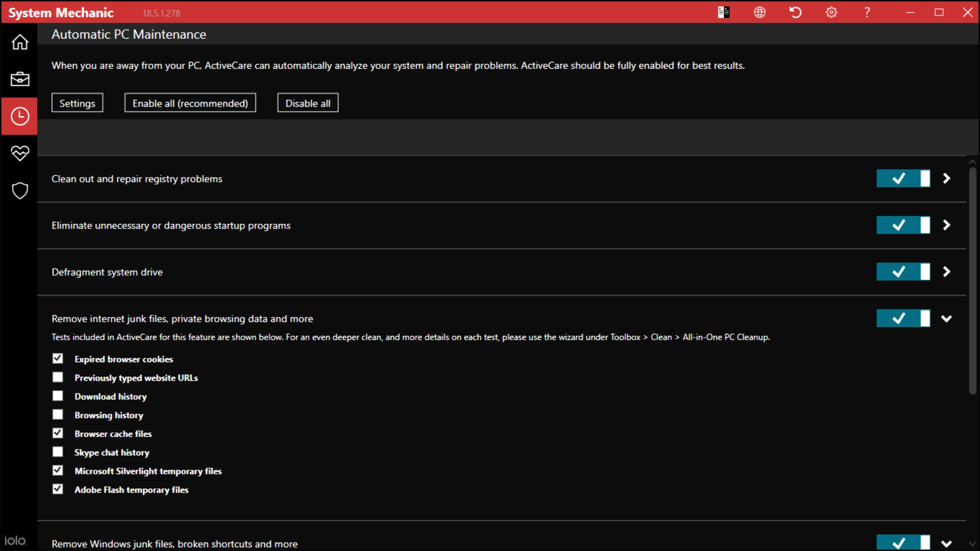
Task: Click 'Clean out and repair registry problems' label
Action: coord(137,179)
